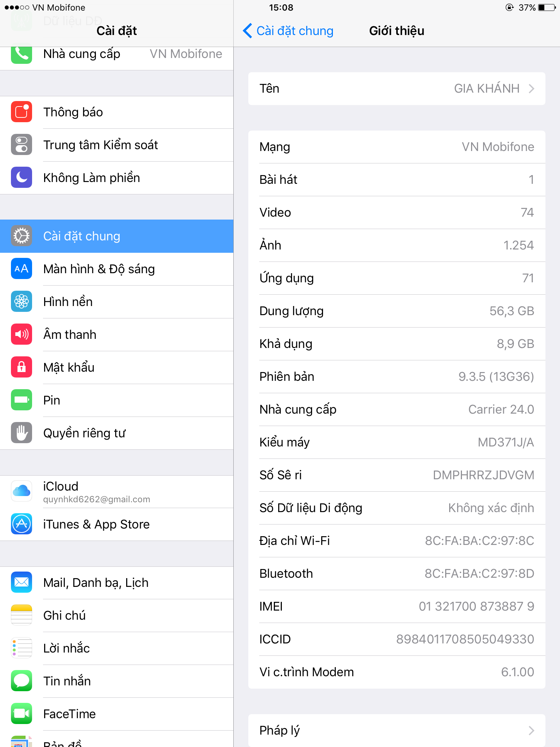Tap the Quyền riêng tư hand icon
The image size is (560, 747).
coord(22,433)
